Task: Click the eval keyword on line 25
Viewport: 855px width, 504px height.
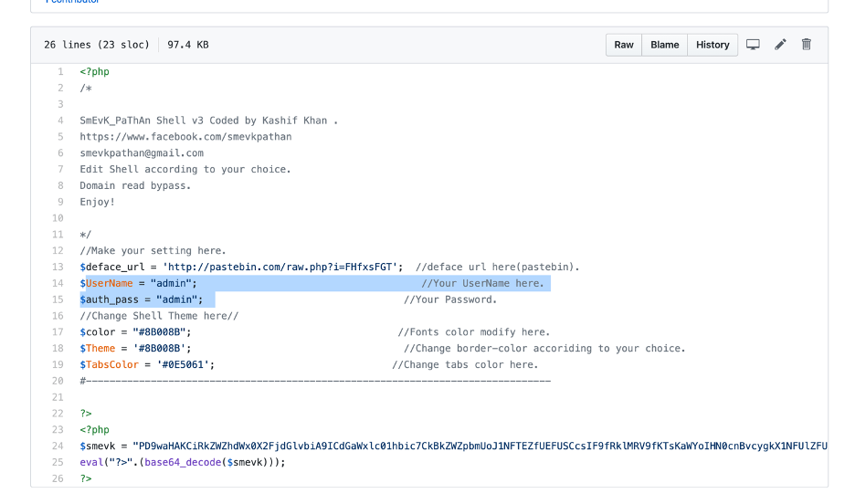Action: coord(91,462)
